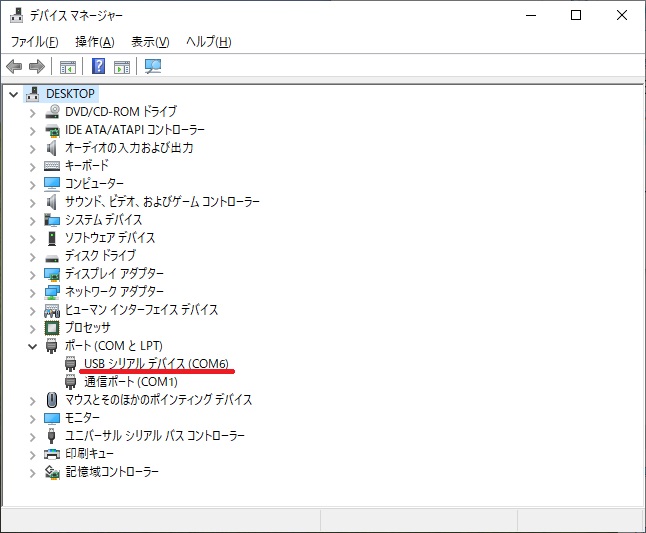
Task: Select 通信ポート (COM1)
Action: (131, 381)
